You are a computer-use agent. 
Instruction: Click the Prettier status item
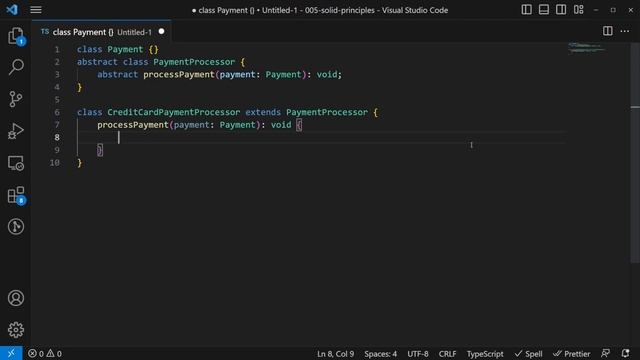571,354
